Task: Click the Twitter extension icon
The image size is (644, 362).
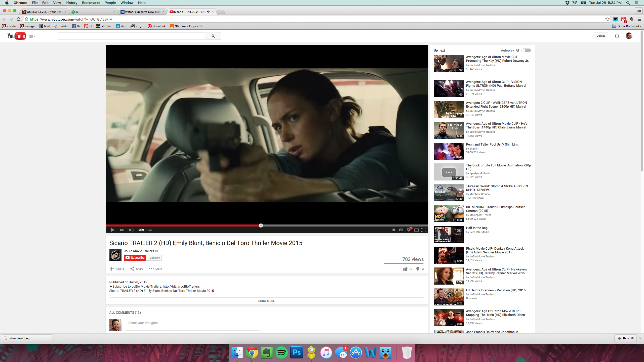Action: 615,19
